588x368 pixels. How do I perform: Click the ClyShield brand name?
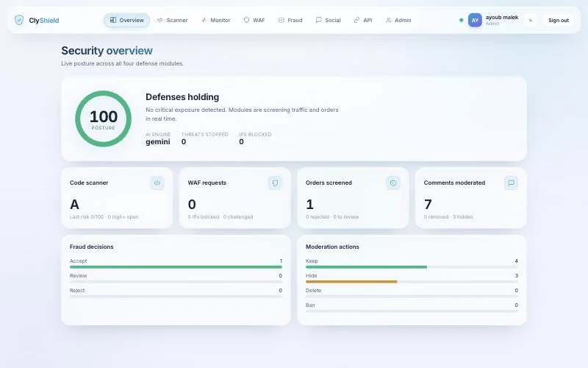pos(44,21)
